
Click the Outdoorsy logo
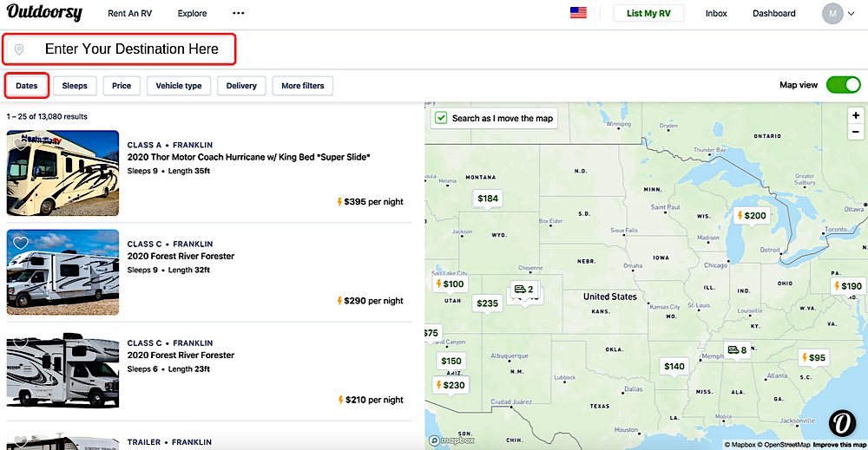click(x=44, y=13)
